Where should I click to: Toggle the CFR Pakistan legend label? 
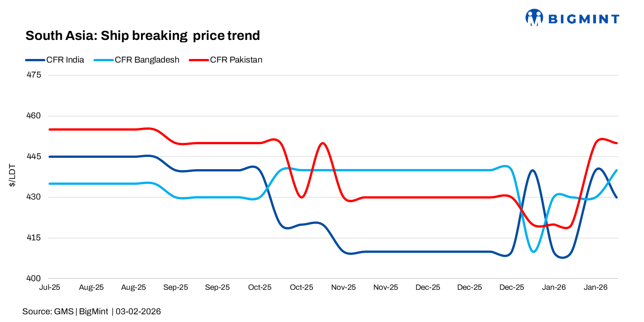pyautogui.click(x=236, y=60)
